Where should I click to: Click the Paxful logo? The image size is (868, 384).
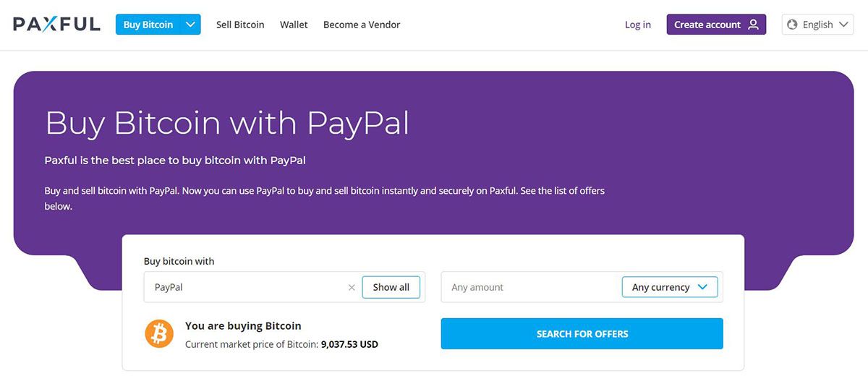coord(56,25)
